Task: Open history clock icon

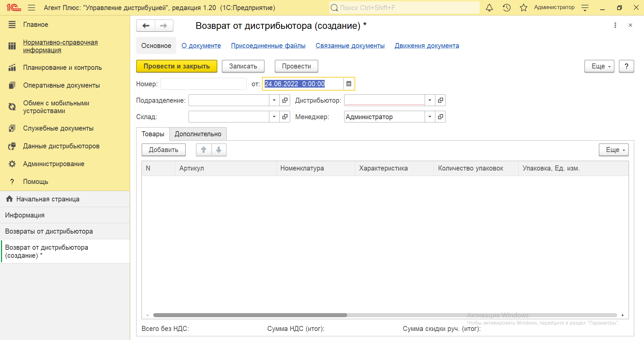Action: click(506, 7)
